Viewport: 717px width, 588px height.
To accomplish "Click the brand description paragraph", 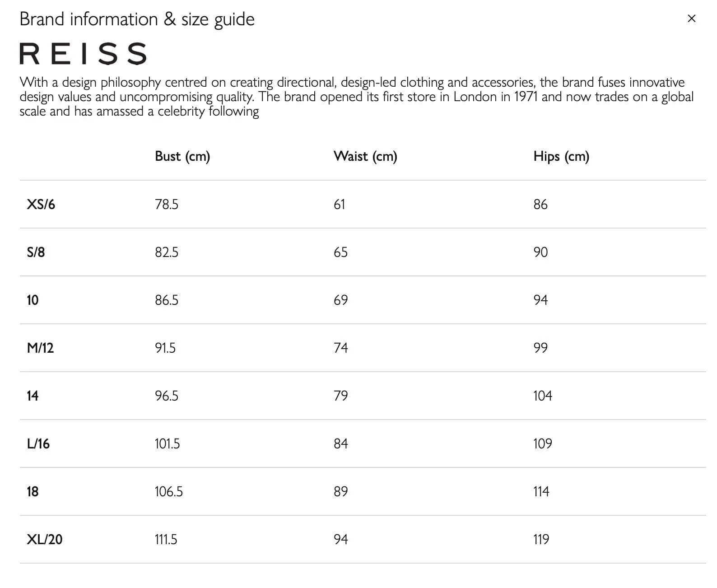I will [x=356, y=97].
